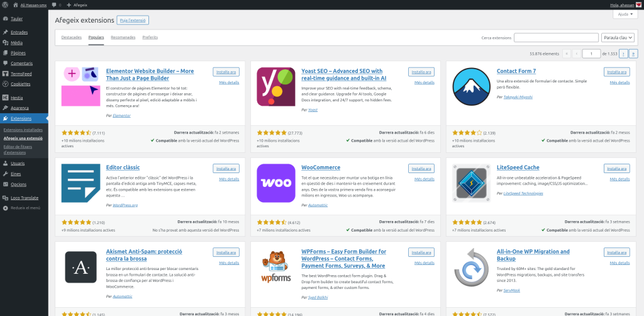
Task: Click the Yoast SEO plugin icon
Action: pos(276,86)
